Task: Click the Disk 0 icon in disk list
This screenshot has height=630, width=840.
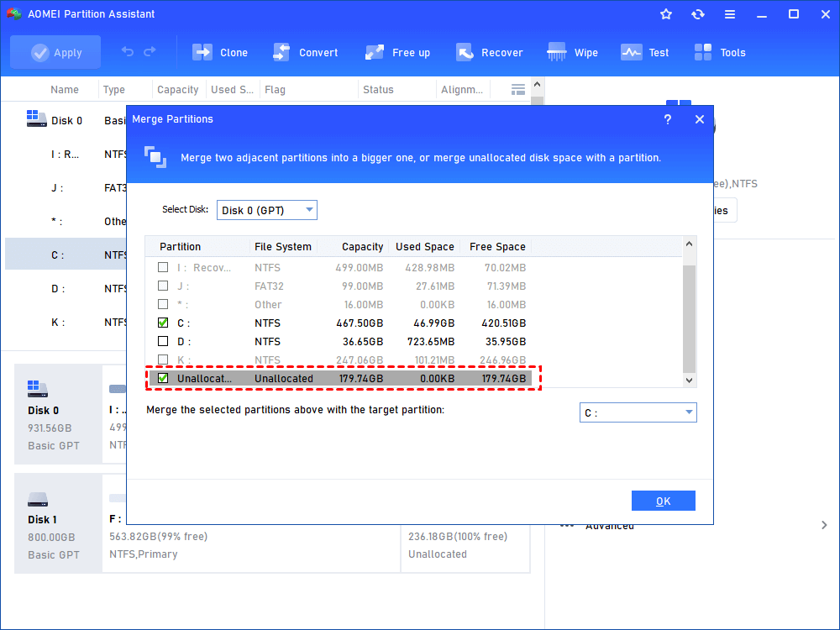Action: click(x=36, y=119)
